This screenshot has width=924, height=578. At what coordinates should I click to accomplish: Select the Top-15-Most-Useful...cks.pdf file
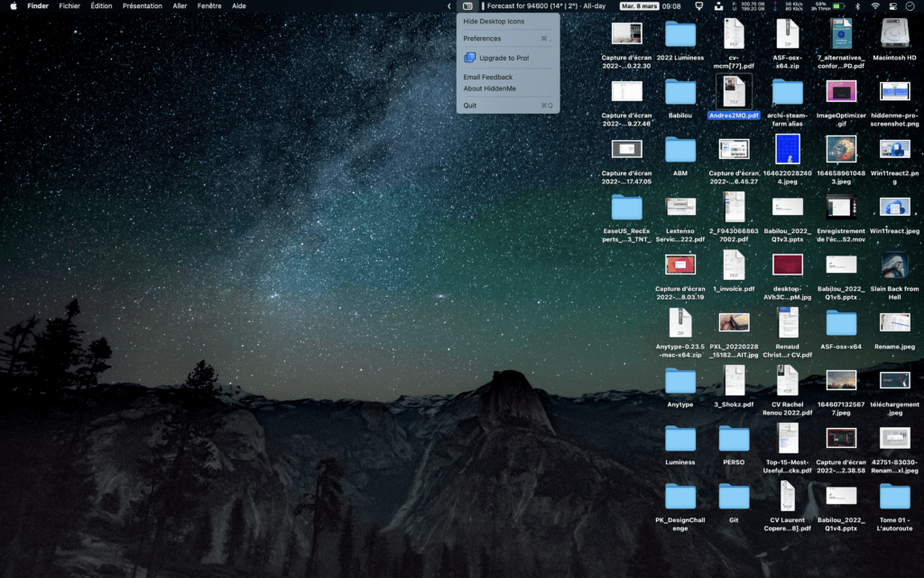tap(787, 438)
